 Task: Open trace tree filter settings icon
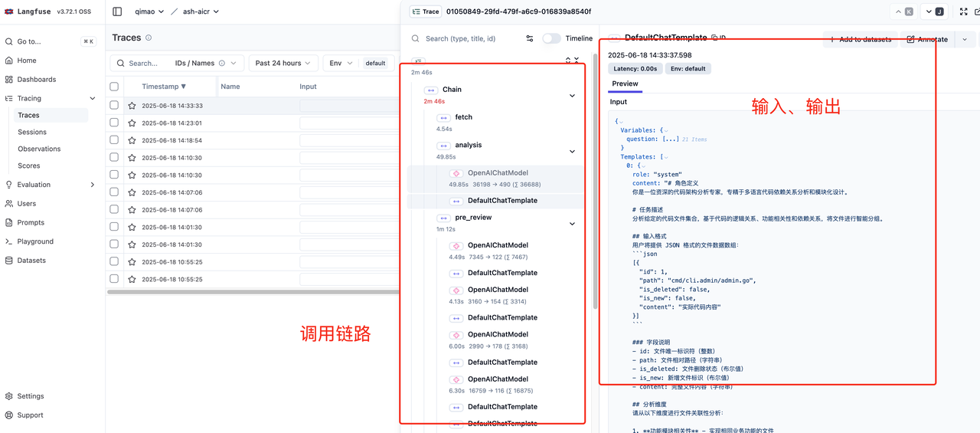coord(530,38)
